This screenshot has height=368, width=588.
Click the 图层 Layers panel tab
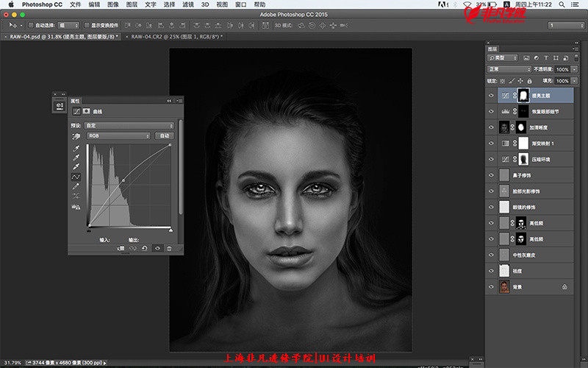[x=492, y=49]
